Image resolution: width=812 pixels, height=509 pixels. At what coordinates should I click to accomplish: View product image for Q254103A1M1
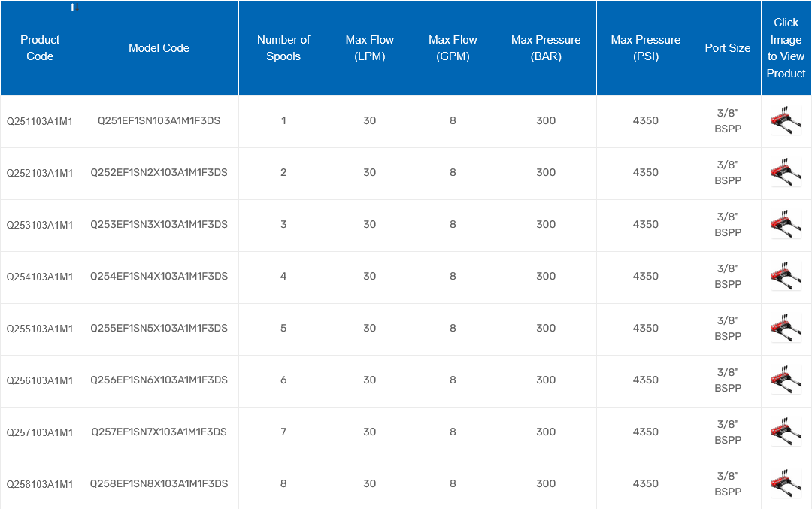click(x=786, y=276)
